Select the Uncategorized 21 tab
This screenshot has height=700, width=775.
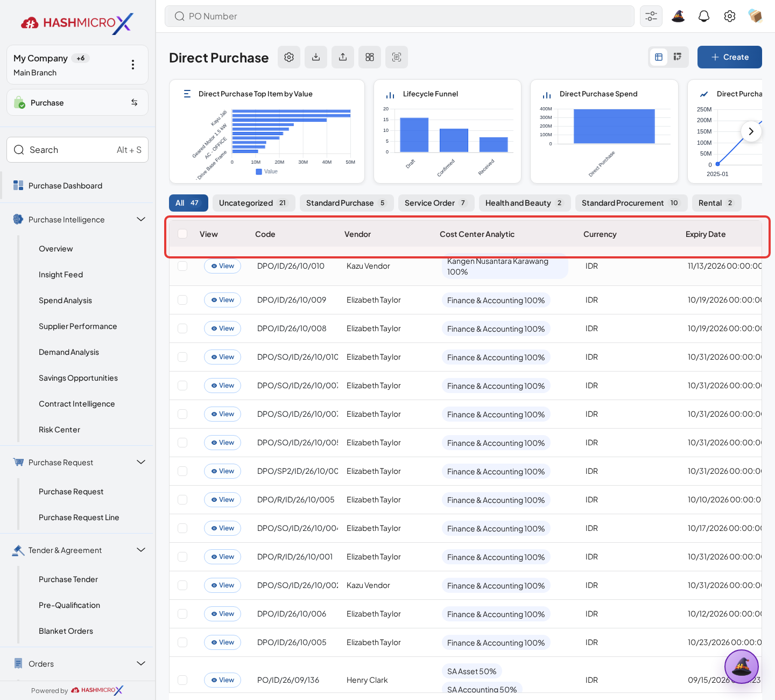click(254, 203)
